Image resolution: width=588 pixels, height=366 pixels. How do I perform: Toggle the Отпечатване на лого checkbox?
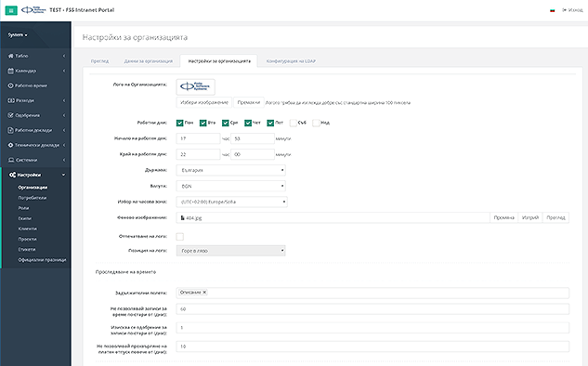(180, 237)
